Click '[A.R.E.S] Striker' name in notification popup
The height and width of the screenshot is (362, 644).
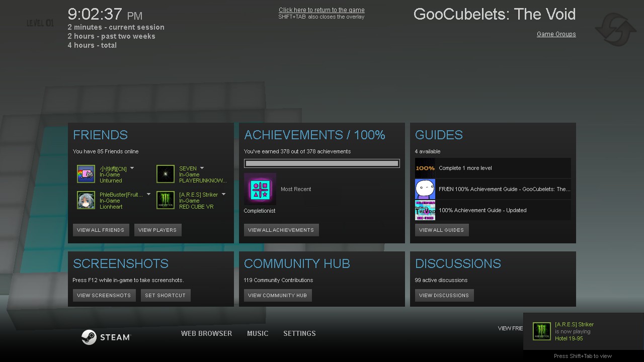574,324
